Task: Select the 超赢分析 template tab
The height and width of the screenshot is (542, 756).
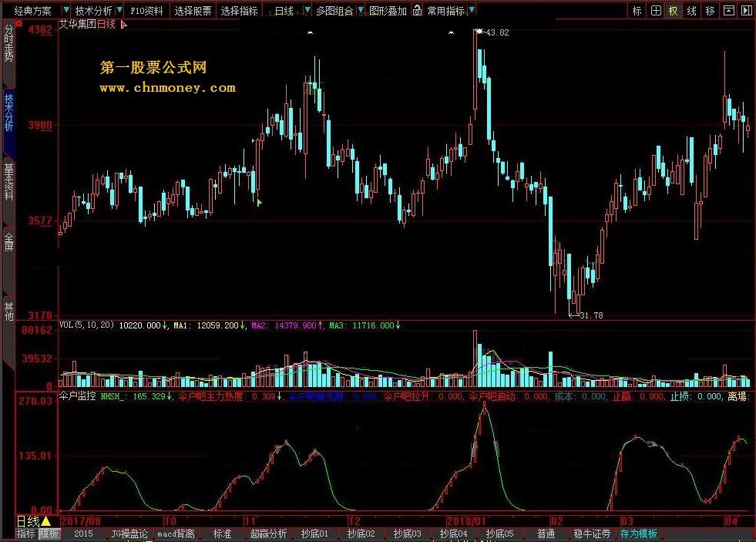Action: point(268,534)
